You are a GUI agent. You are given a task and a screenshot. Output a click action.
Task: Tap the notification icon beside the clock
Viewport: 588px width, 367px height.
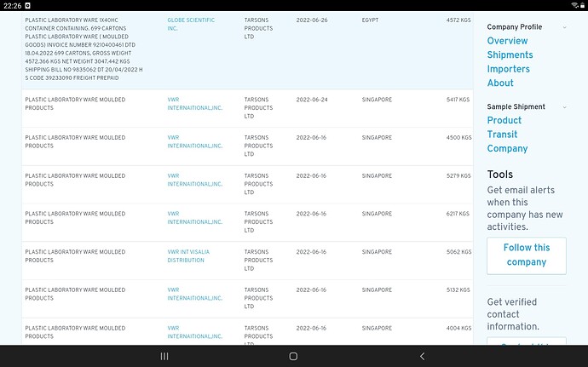[x=28, y=5]
